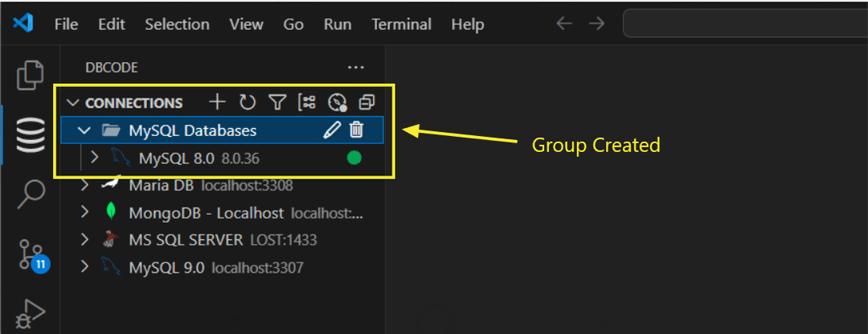Click the MongoDB leaf icon

pyautogui.click(x=111, y=212)
